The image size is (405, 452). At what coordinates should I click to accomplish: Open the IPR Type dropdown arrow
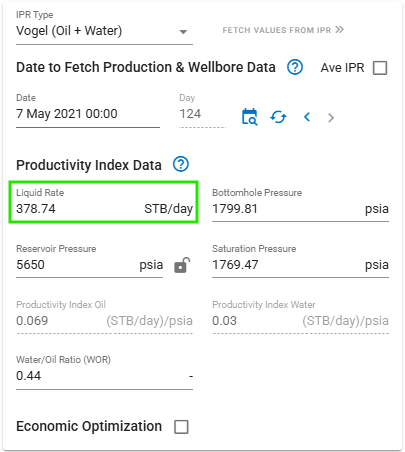183,32
